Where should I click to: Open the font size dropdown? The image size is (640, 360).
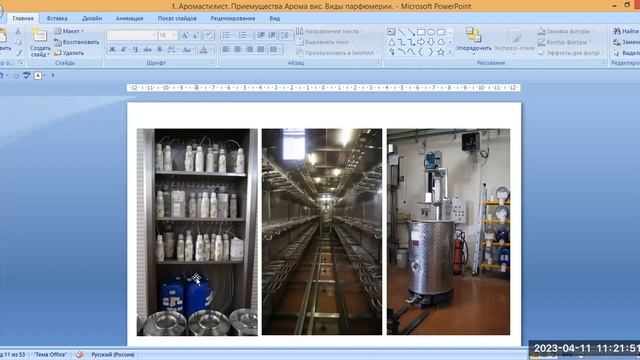(x=174, y=36)
